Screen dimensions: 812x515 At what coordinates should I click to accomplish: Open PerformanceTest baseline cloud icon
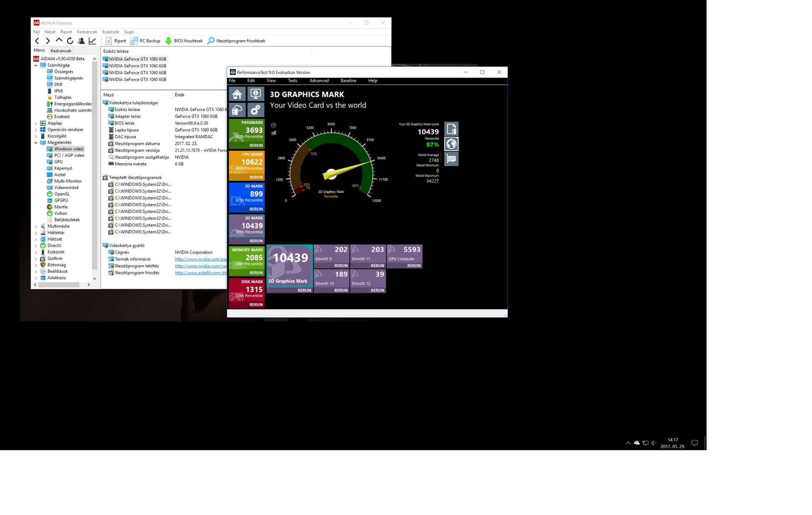237,110
